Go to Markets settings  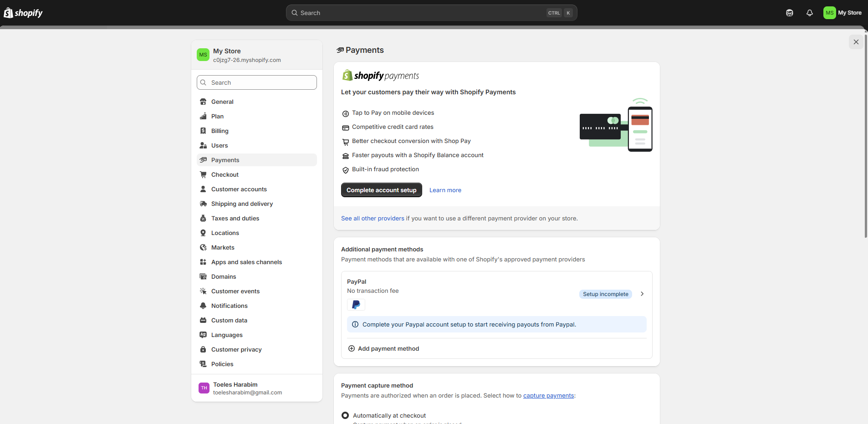point(257,247)
